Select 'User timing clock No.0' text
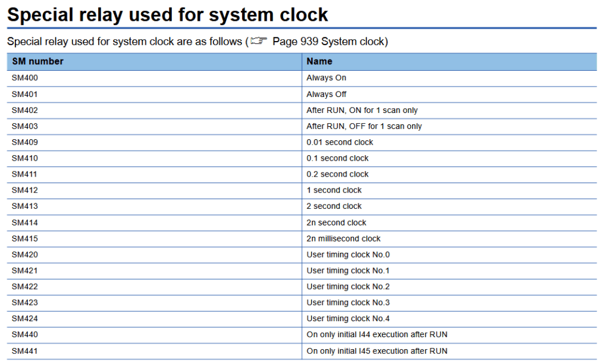 pyautogui.click(x=348, y=255)
